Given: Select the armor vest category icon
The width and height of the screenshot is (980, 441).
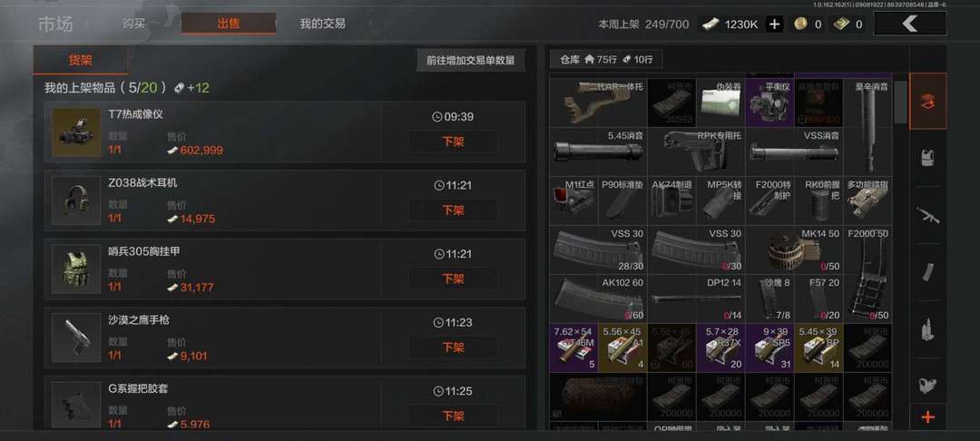Looking at the screenshot, I should 927,157.
